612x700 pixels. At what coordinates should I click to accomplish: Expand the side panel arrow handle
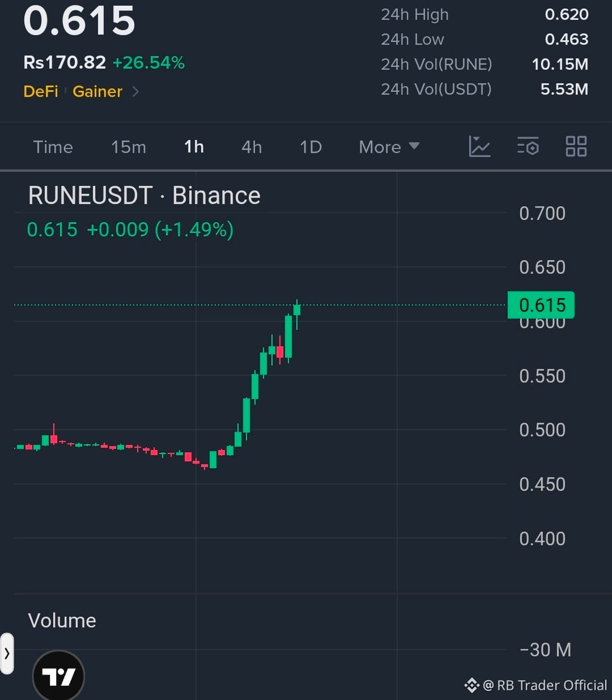(7, 654)
